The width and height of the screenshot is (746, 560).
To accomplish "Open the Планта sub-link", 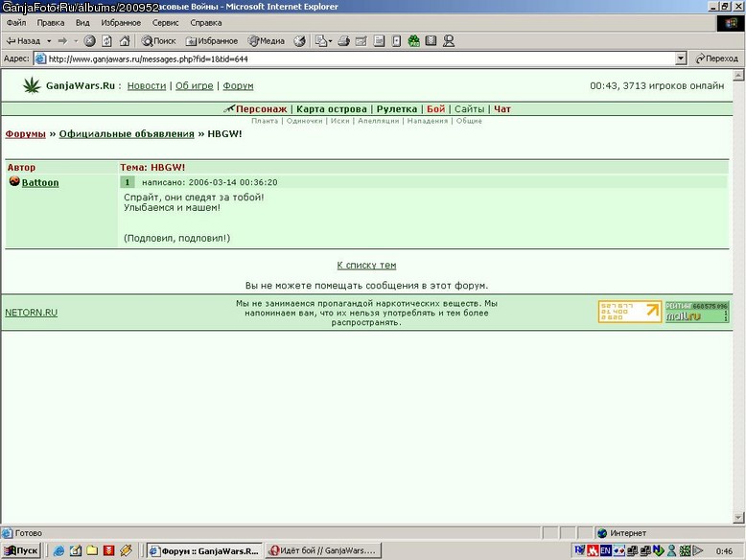I will click(x=265, y=121).
